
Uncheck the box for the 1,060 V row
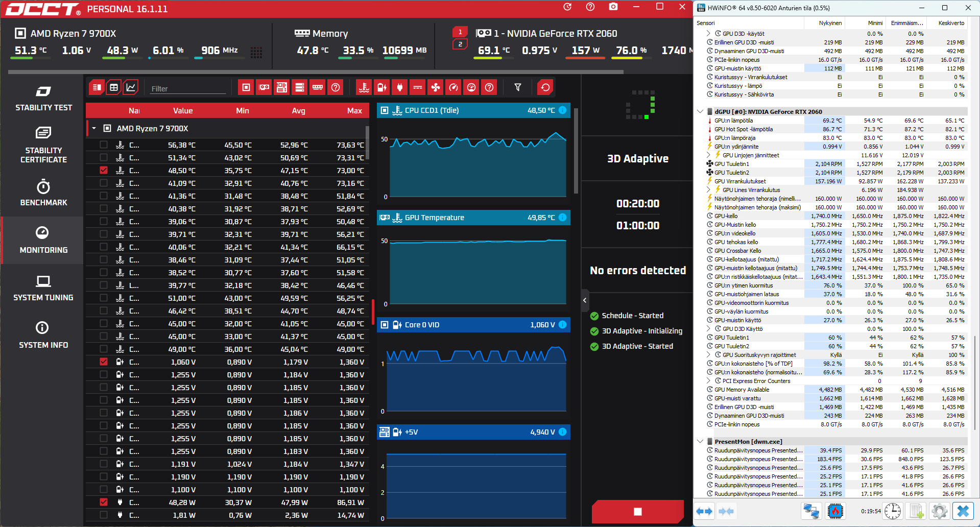coord(104,362)
